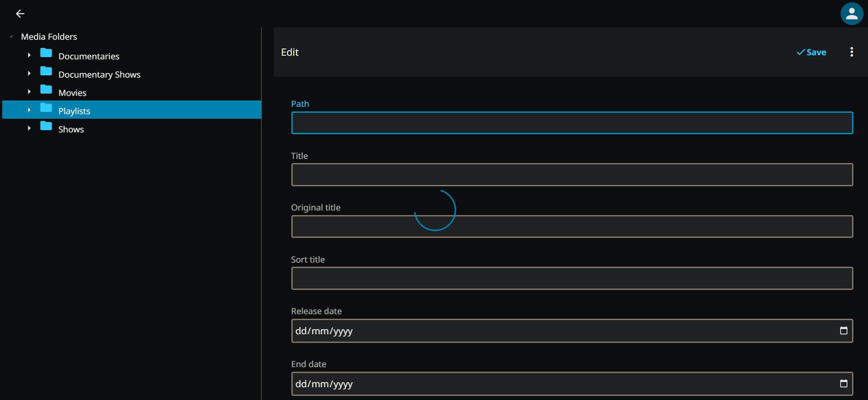The height and width of the screenshot is (400, 868).
Task: Open the three-dot more options menu
Action: (852, 52)
